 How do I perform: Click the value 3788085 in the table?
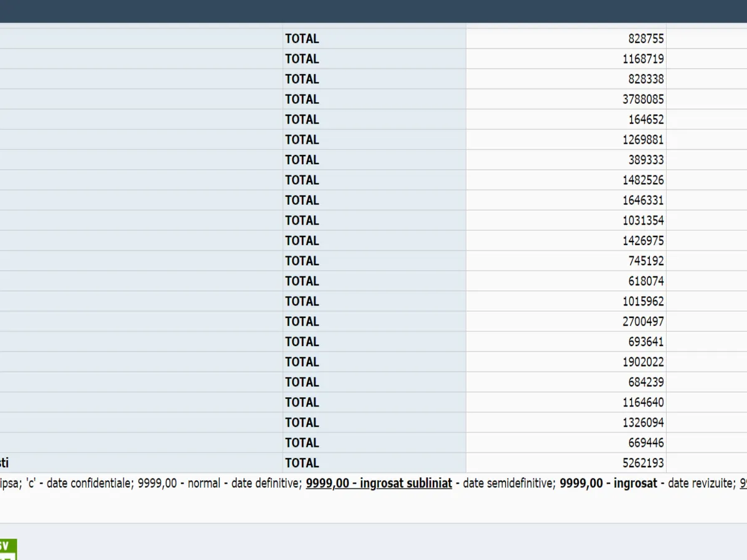coord(643,100)
